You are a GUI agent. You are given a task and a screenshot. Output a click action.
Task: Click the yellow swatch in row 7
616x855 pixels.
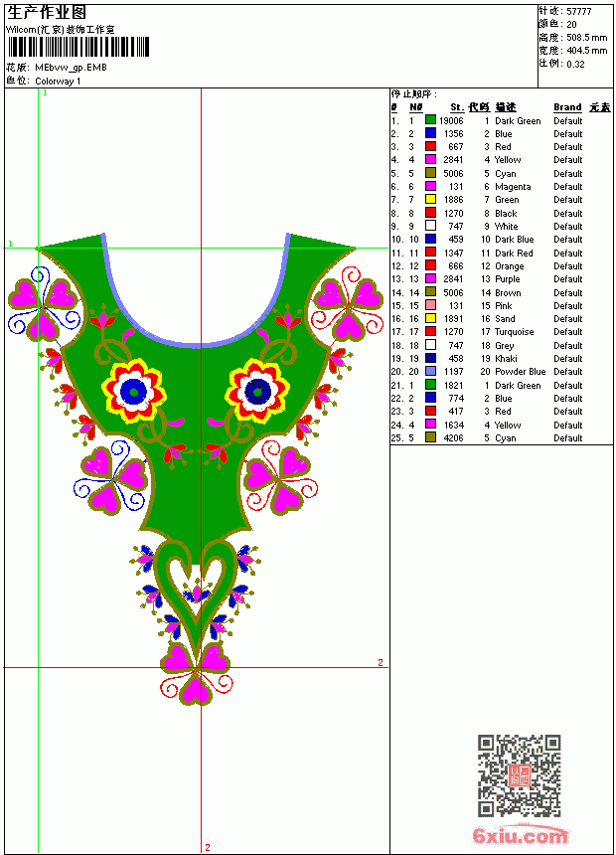coord(430,199)
